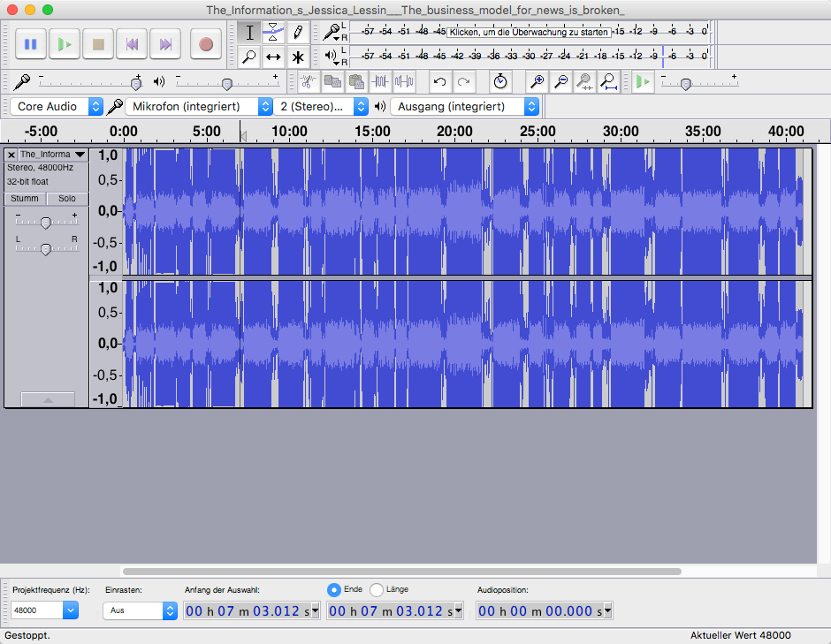Viewport: 831px width, 644px height.
Task: Select the Multi-Tool (asterisk) mode
Action: 297,57
